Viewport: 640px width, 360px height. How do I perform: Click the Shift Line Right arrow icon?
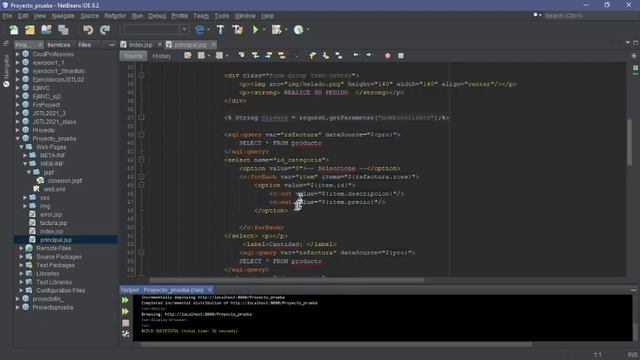pos(369,55)
